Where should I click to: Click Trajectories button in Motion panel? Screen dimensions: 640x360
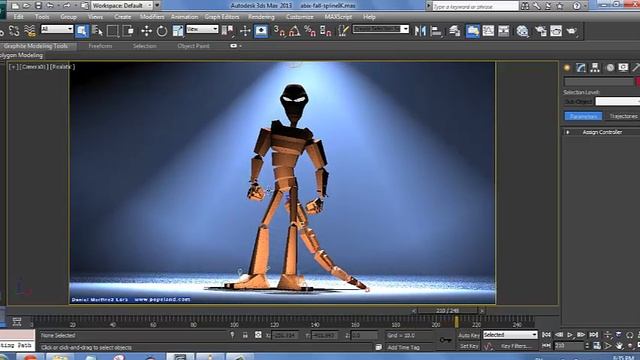click(x=623, y=116)
